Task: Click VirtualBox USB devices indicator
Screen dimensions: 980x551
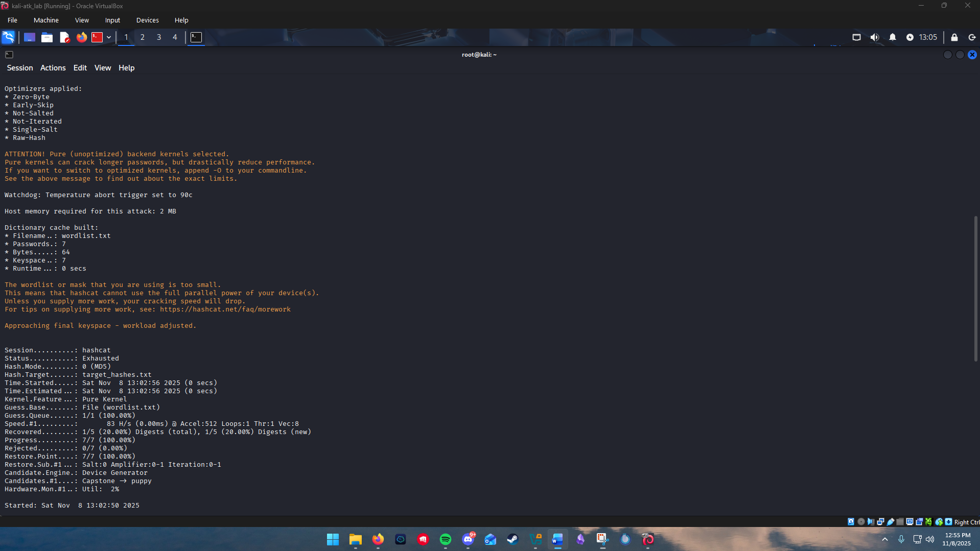Action: [890, 522]
